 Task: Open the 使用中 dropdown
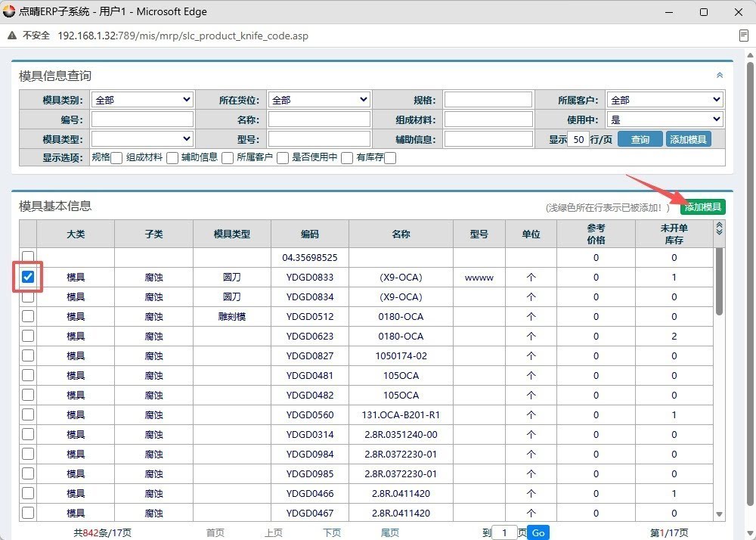coord(665,119)
